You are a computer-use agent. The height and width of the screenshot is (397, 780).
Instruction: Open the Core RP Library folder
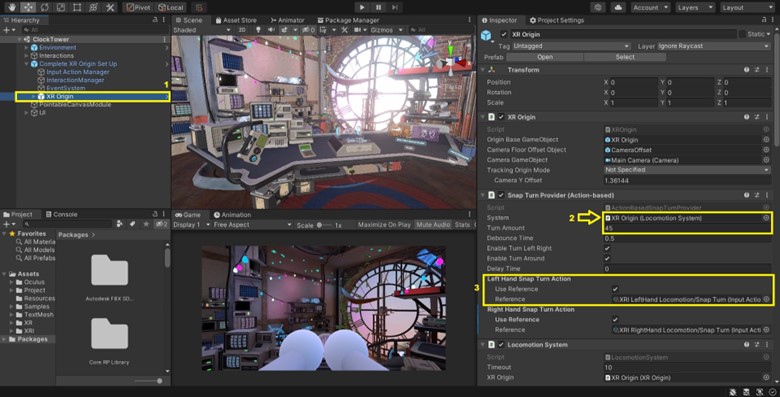click(109, 341)
